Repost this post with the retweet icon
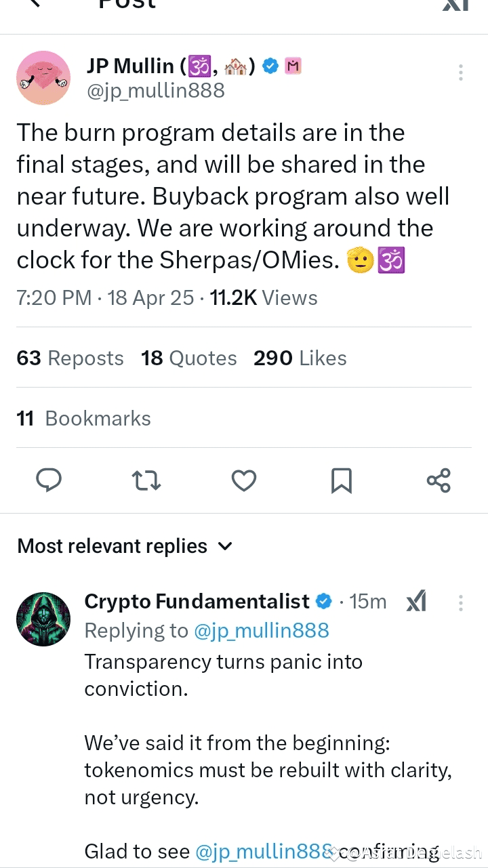 [x=146, y=480]
